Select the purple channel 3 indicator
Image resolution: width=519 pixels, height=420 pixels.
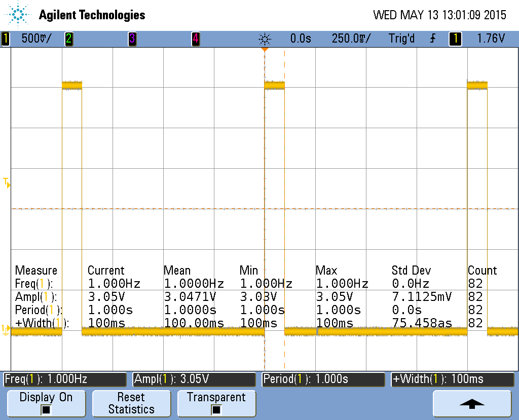[132, 39]
